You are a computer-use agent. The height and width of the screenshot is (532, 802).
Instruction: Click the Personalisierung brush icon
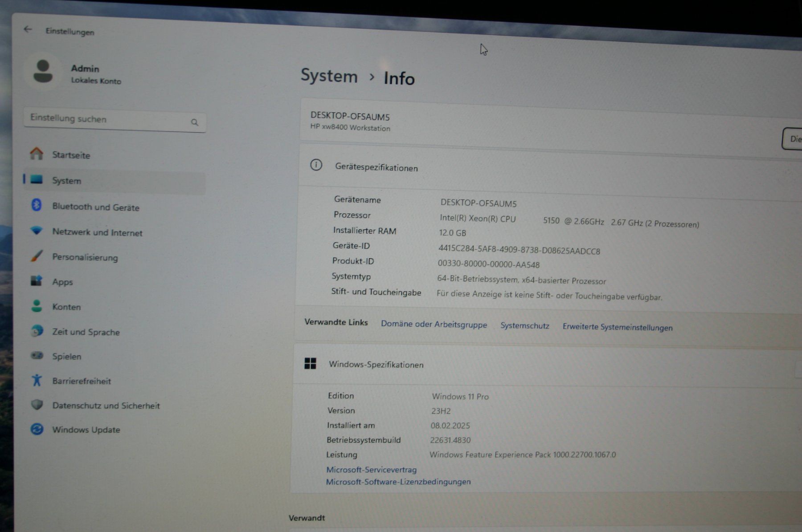pos(37,256)
